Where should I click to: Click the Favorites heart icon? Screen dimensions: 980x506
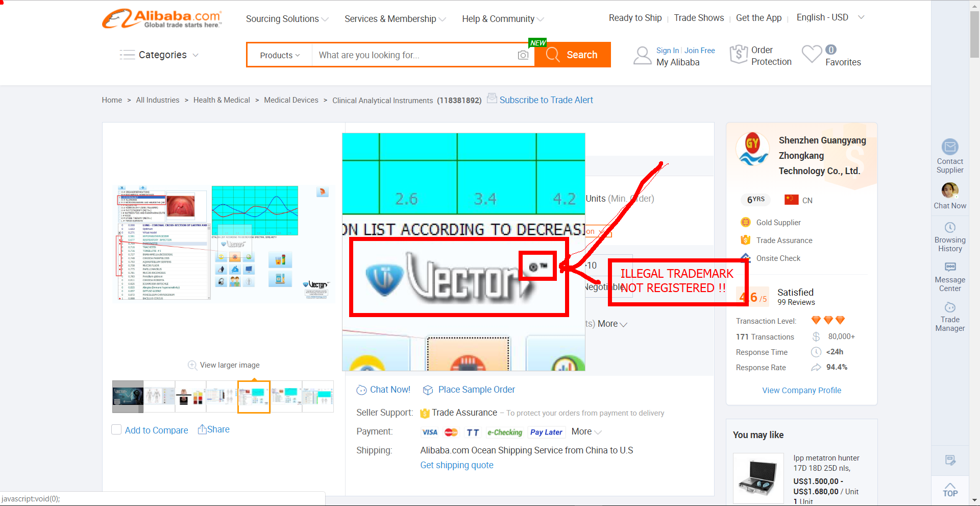tap(812, 54)
